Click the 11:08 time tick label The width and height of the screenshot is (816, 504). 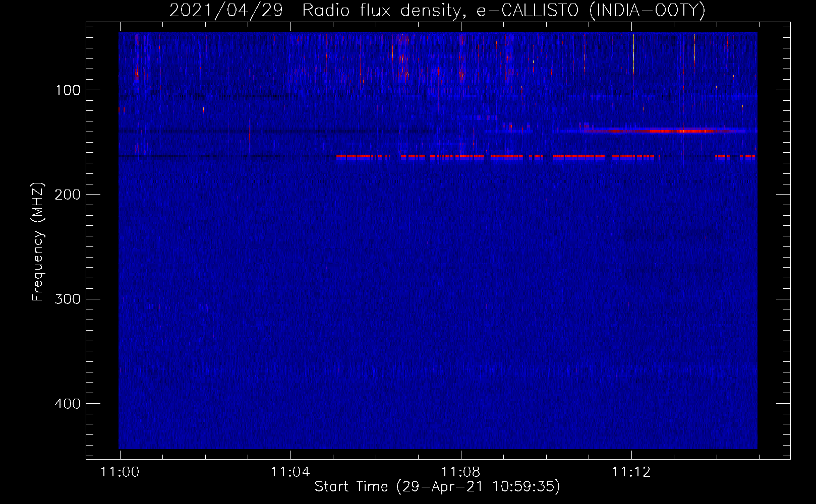(461, 472)
